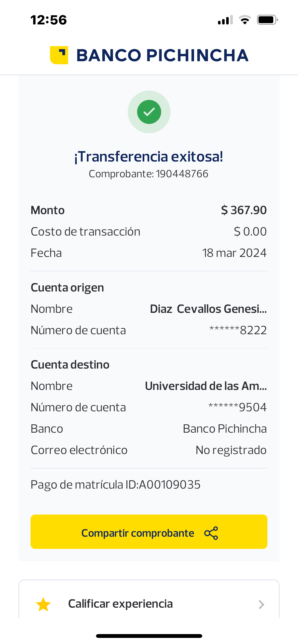Screen dimensions: 298x644
Task: Tap the destination account number ******9504
Action: click(237, 407)
